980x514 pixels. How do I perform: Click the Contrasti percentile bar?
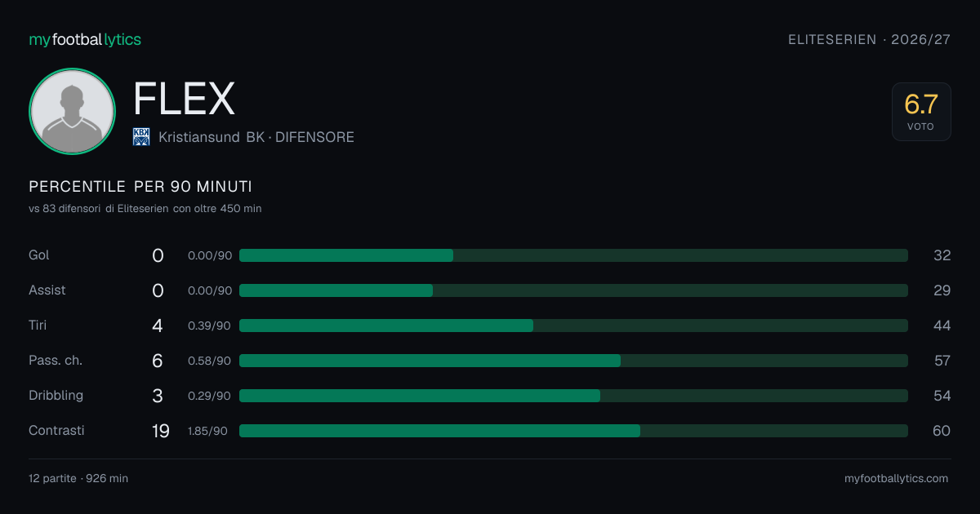pos(573,431)
